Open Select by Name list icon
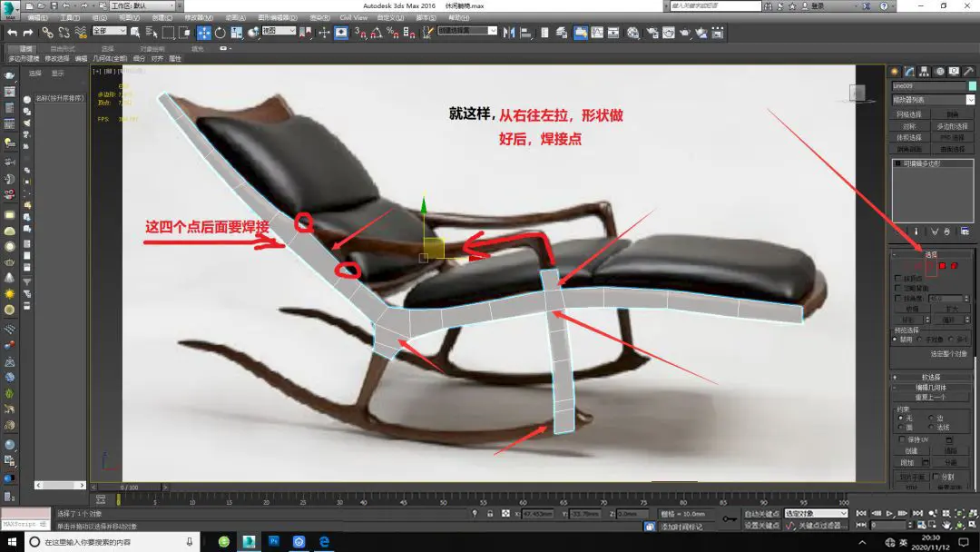The image size is (980, 552). (x=152, y=33)
